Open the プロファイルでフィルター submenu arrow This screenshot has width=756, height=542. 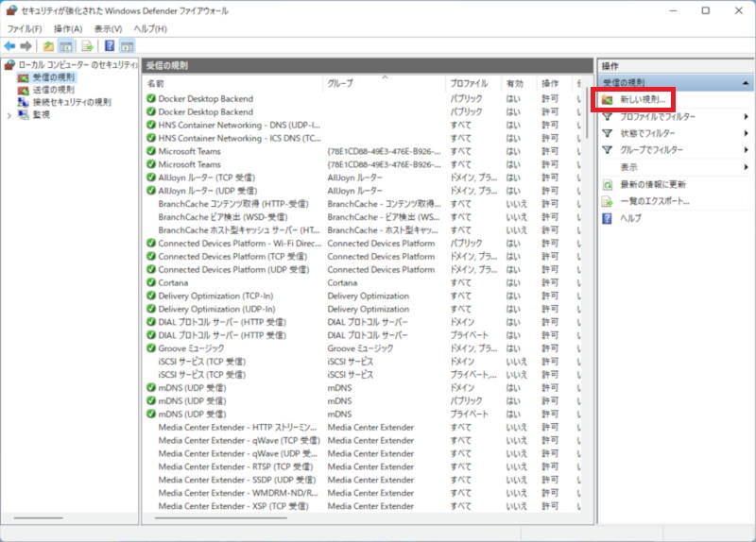coord(746,116)
